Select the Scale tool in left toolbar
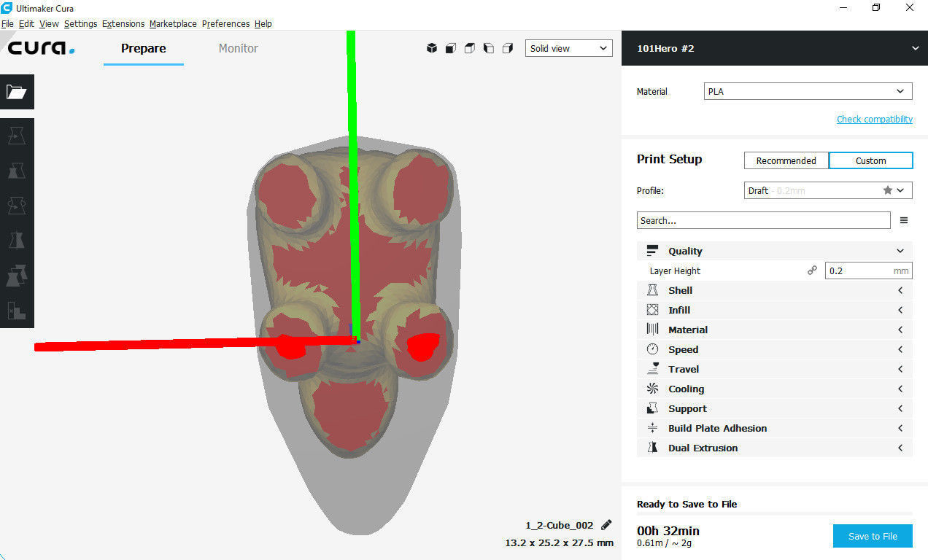Screen dimensions: 928x560 (x=17, y=171)
